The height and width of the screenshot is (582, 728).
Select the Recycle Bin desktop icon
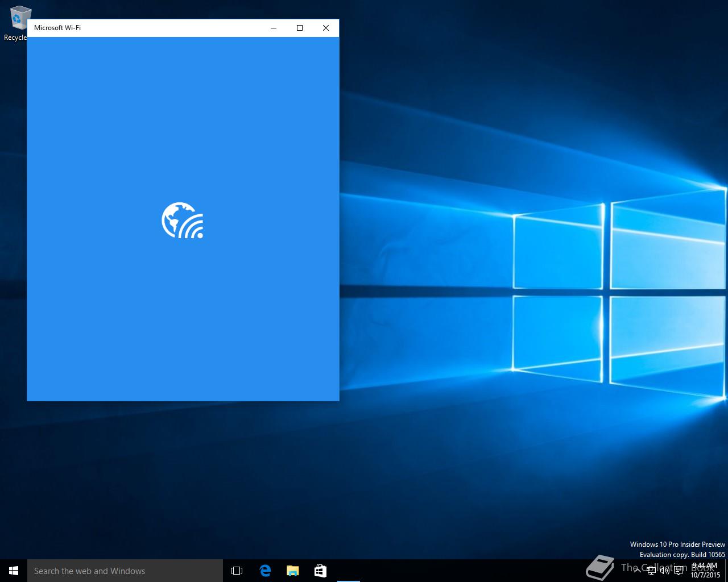coord(17,24)
